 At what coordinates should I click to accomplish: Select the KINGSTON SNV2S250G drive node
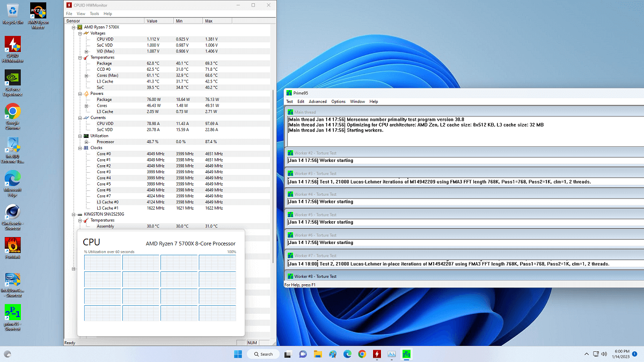coord(104,214)
